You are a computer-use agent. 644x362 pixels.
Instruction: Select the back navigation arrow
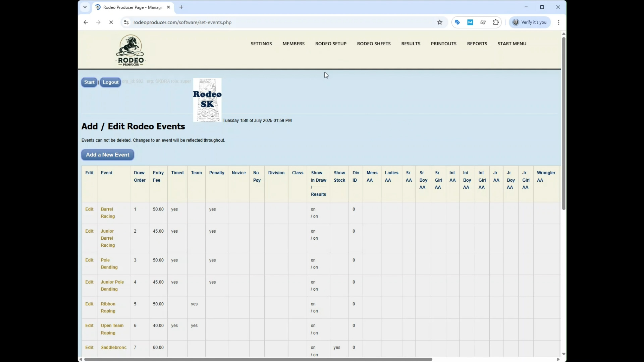tap(86, 22)
